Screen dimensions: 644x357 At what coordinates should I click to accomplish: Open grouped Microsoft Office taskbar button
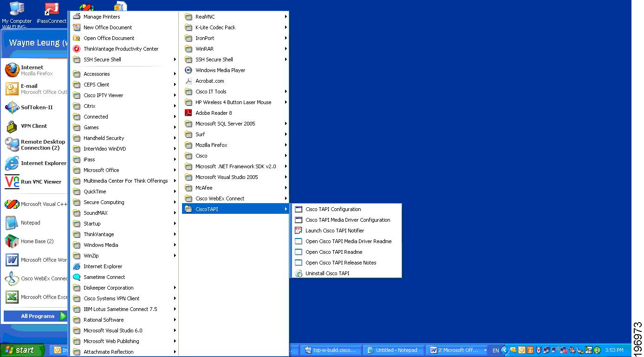[x=457, y=350]
